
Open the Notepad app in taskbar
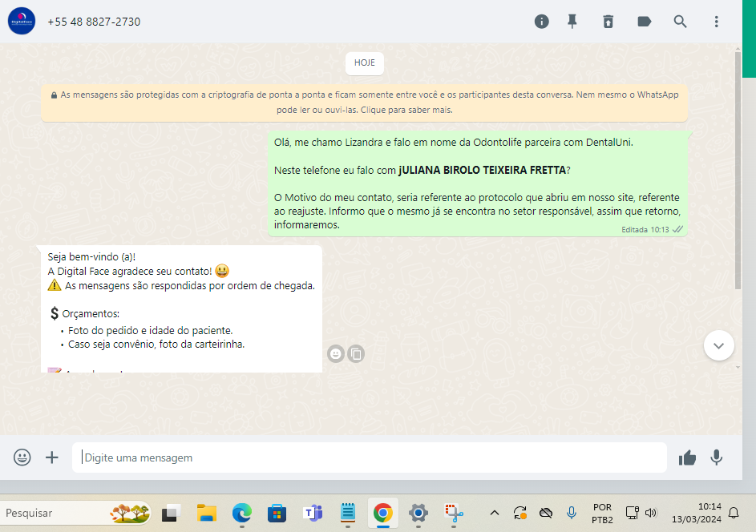pos(348,514)
